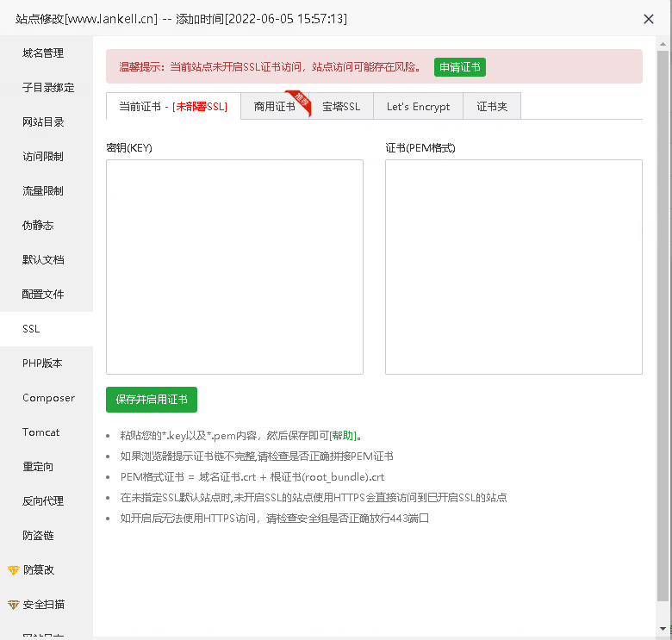Click the scrollbar up arrow
Screen dimensions: 672x640
[x=663, y=44]
